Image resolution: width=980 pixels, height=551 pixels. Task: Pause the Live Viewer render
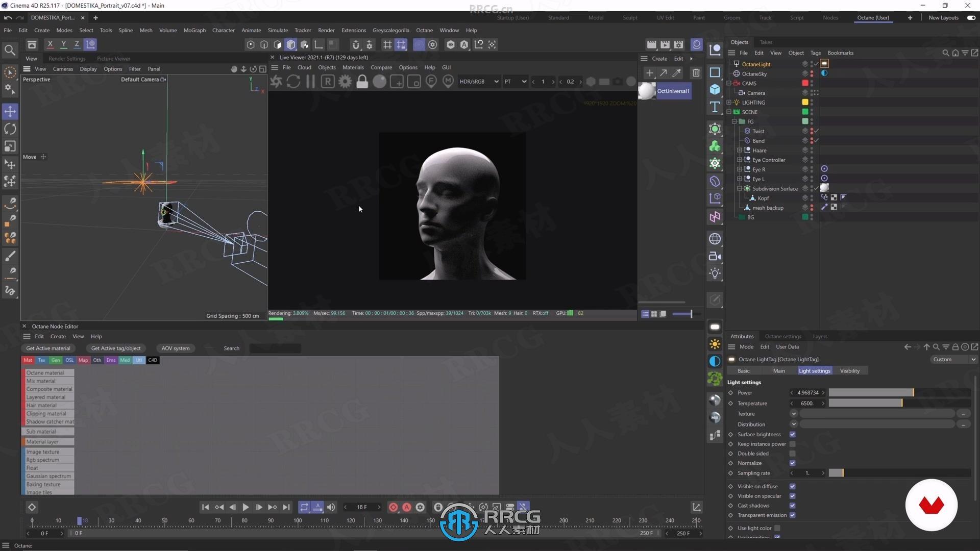coord(310,81)
